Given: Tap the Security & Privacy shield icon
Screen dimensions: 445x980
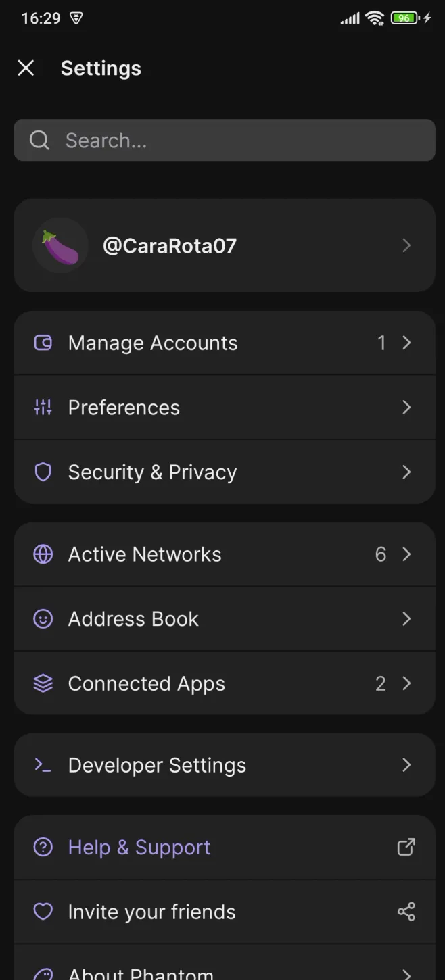Looking at the screenshot, I should tap(43, 472).
